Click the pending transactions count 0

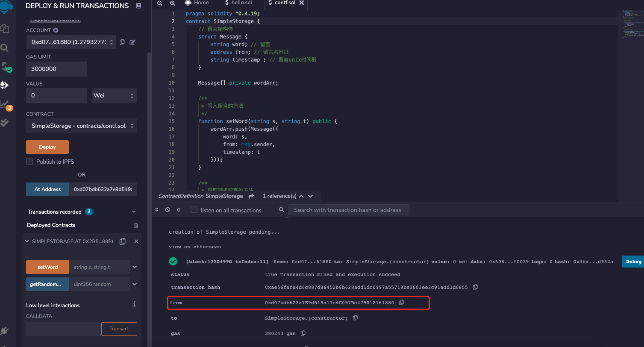(x=179, y=210)
